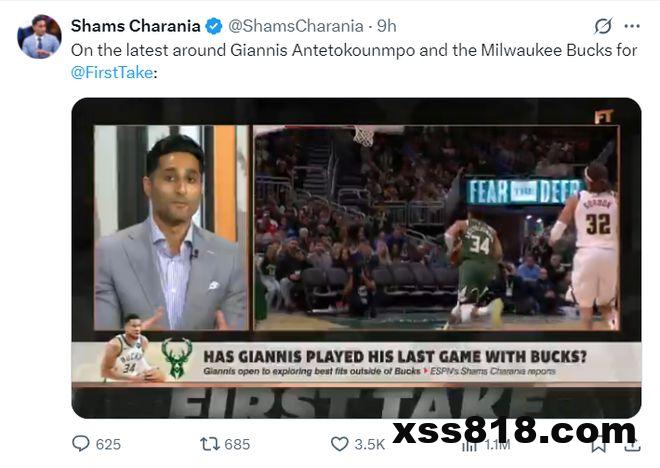660x468 pixels.
Task: Click the 685 reposts count
Action: coord(237,444)
